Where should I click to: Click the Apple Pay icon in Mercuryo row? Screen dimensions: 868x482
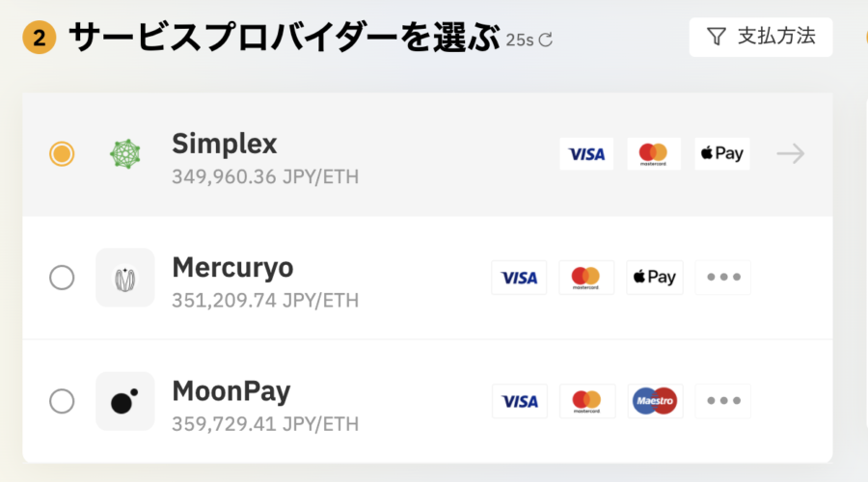click(x=655, y=278)
